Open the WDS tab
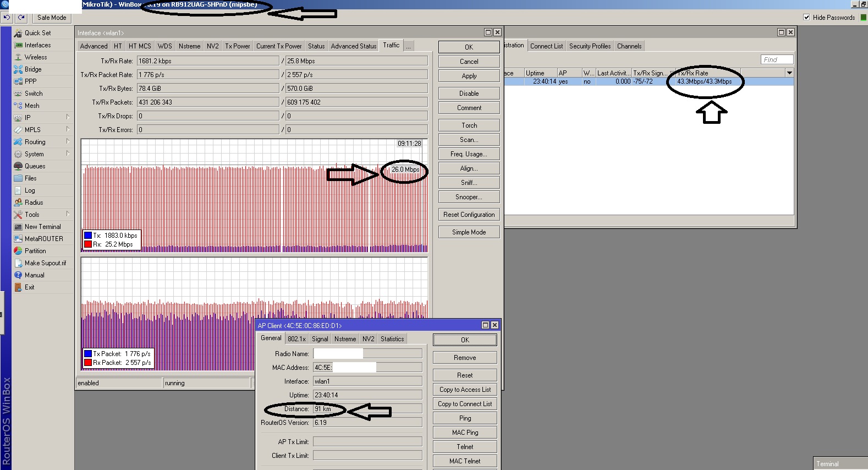 coord(164,46)
